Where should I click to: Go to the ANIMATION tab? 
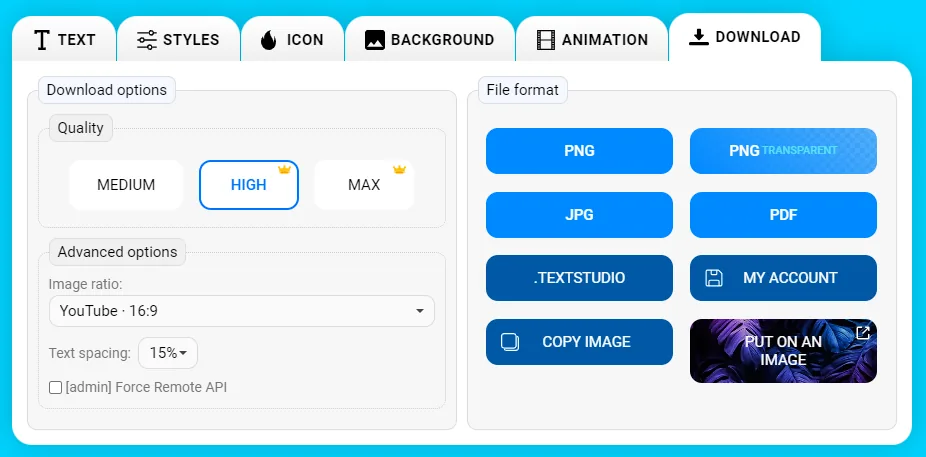(x=592, y=39)
